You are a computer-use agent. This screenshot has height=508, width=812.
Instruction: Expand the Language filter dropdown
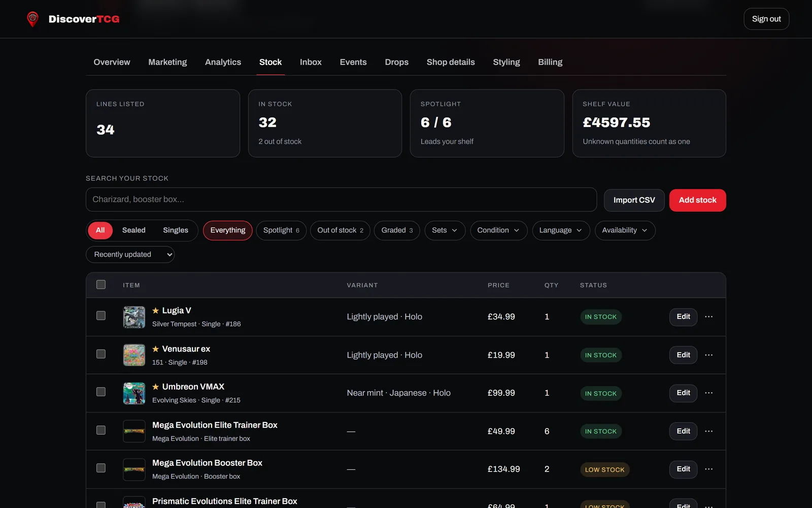click(561, 230)
